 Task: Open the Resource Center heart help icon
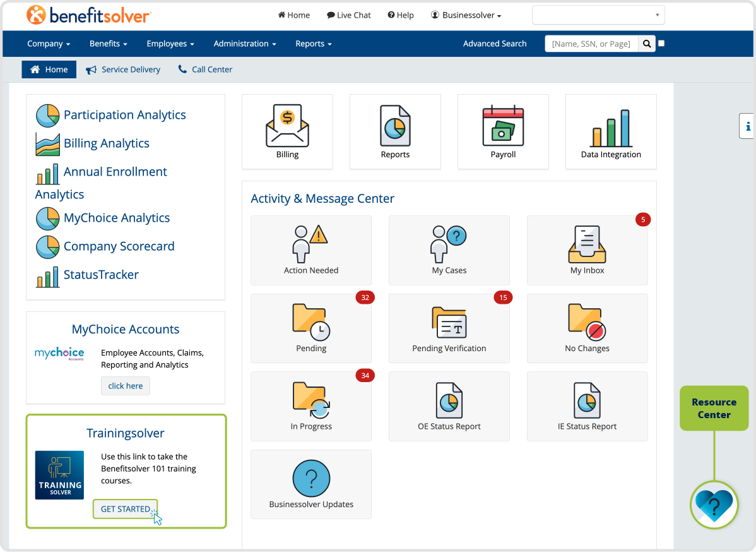click(714, 505)
